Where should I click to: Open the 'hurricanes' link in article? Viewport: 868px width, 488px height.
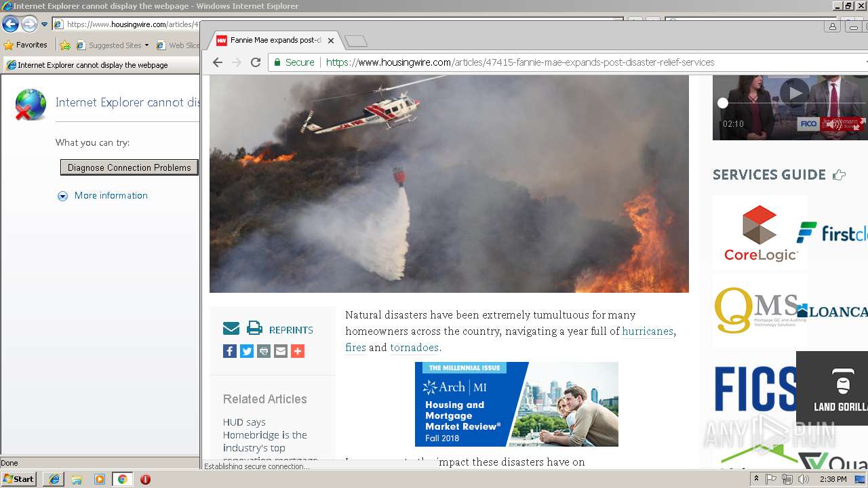pyautogui.click(x=648, y=331)
